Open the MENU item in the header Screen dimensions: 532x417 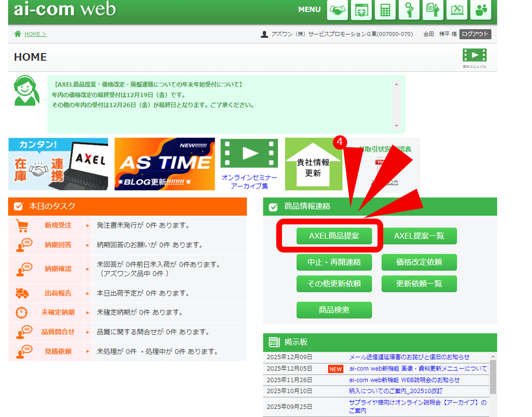coord(309,9)
